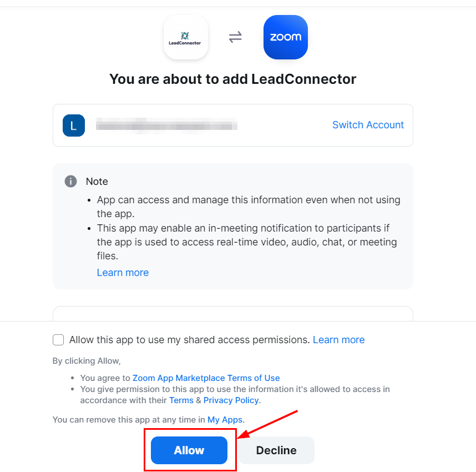
Task: Click the heading 'You are about to add LeadConnector'
Action: (233, 79)
